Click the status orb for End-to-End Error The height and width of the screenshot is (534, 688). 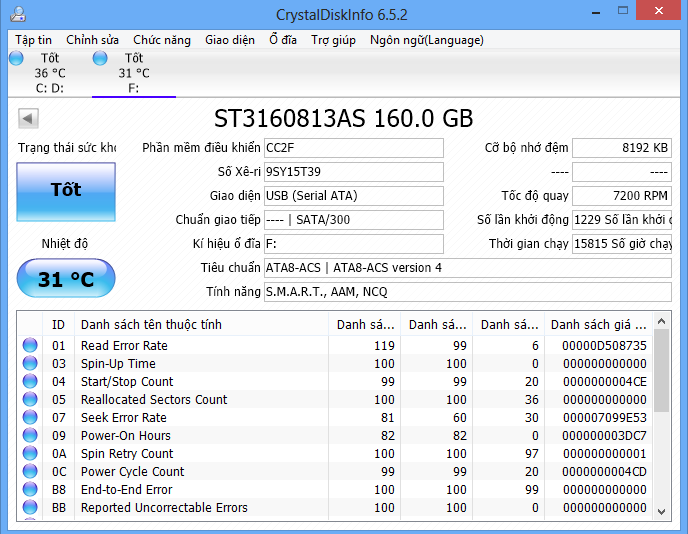[30, 490]
